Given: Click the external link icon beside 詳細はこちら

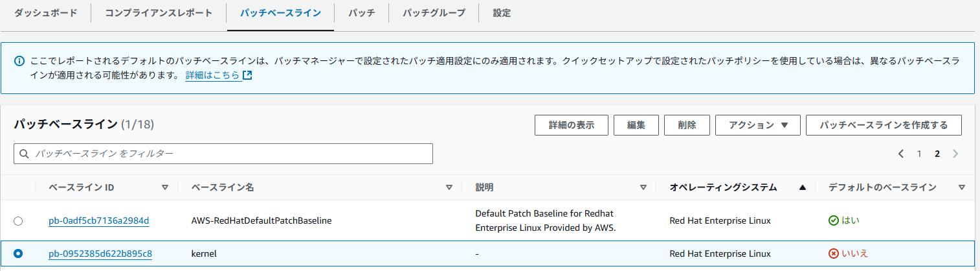Looking at the screenshot, I should coord(247,75).
